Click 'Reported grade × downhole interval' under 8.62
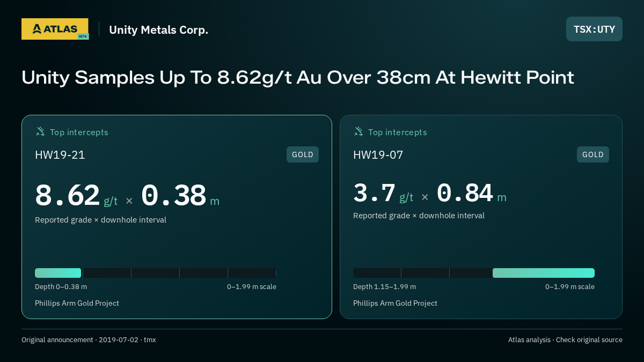The image size is (644, 362). point(100,220)
